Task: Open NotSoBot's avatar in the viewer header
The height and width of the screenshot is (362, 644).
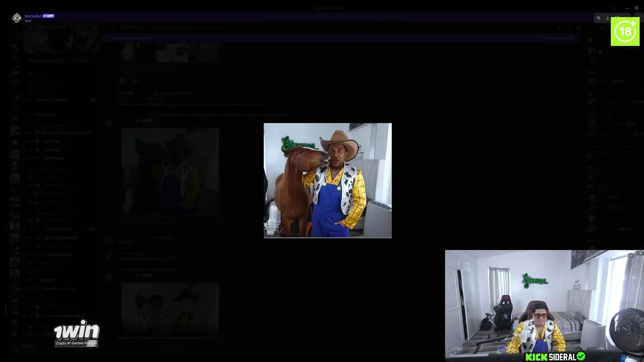Action: [x=17, y=18]
